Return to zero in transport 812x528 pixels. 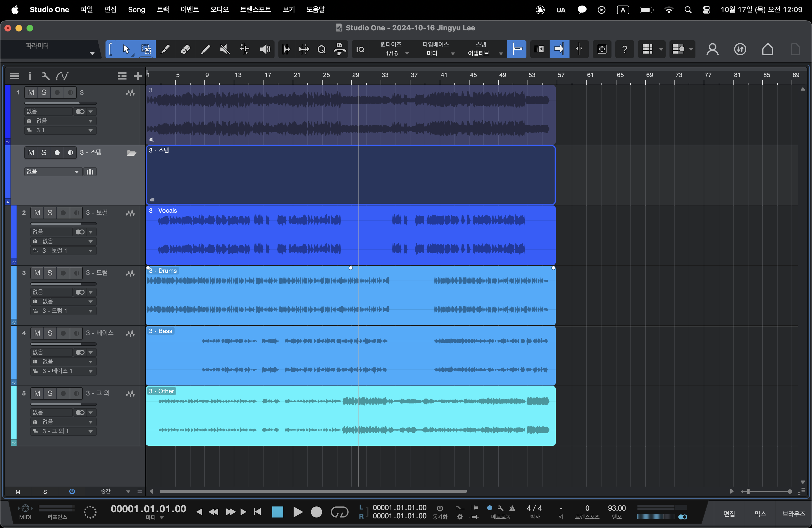pos(258,512)
